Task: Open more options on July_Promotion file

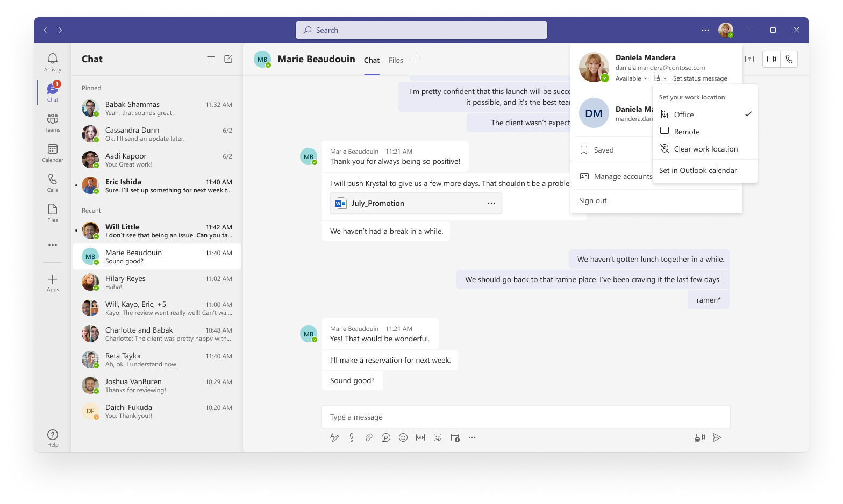Action: [491, 203]
